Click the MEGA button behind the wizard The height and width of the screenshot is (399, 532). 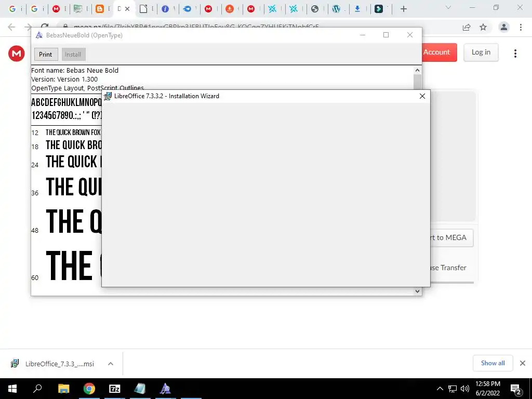pyautogui.click(x=451, y=237)
